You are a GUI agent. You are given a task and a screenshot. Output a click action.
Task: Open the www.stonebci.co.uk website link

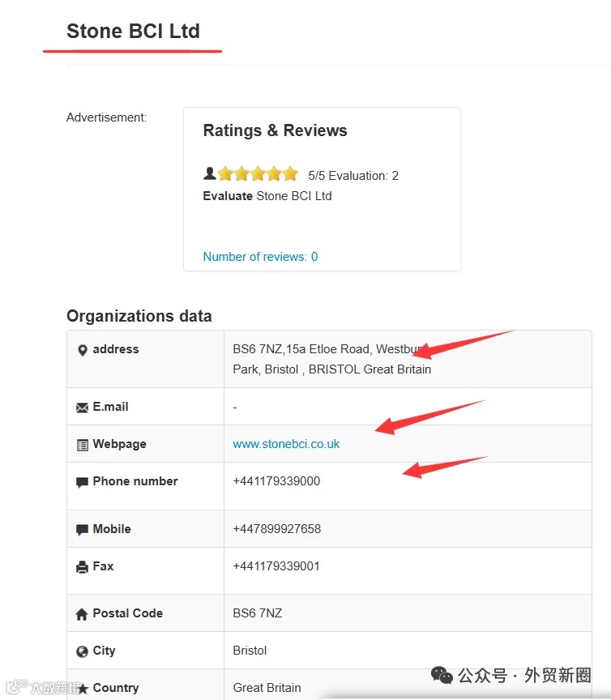click(286, 444)
